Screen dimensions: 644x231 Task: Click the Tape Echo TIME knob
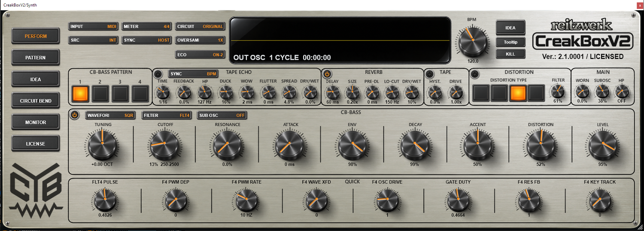click(x=163, y=92)
